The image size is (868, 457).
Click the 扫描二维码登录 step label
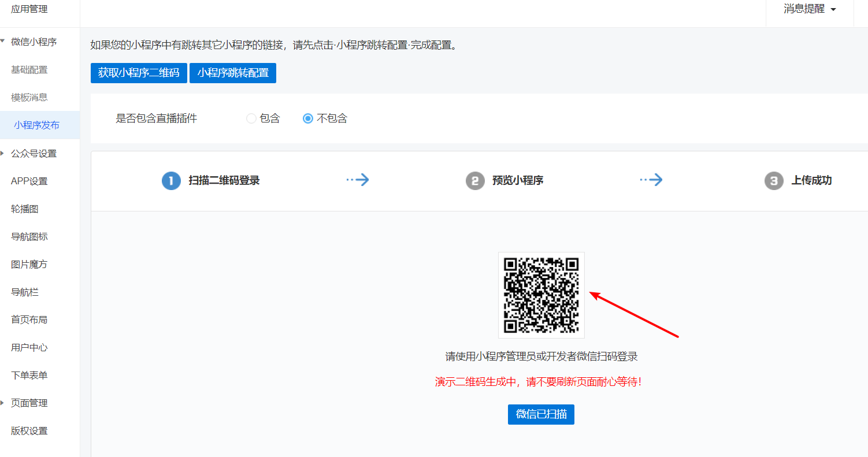click(224, 180)
